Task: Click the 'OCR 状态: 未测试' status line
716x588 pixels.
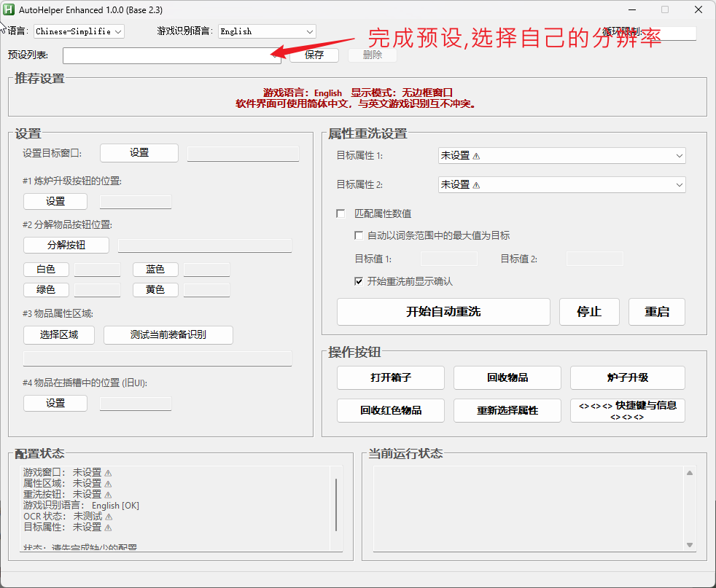Action: [68, 517]
